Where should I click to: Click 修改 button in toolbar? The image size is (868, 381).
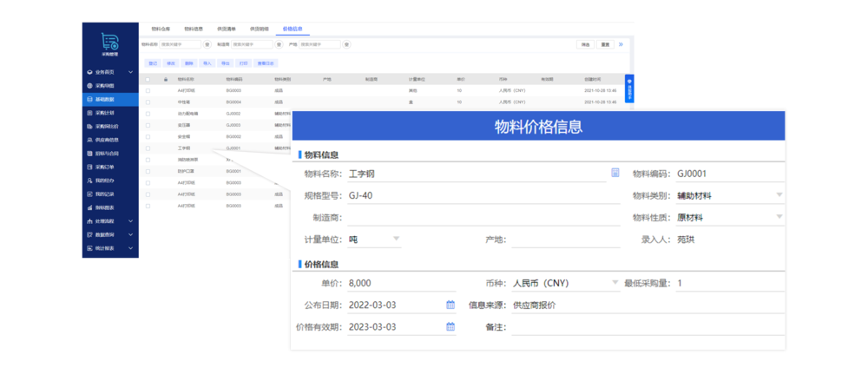[170, 63]
